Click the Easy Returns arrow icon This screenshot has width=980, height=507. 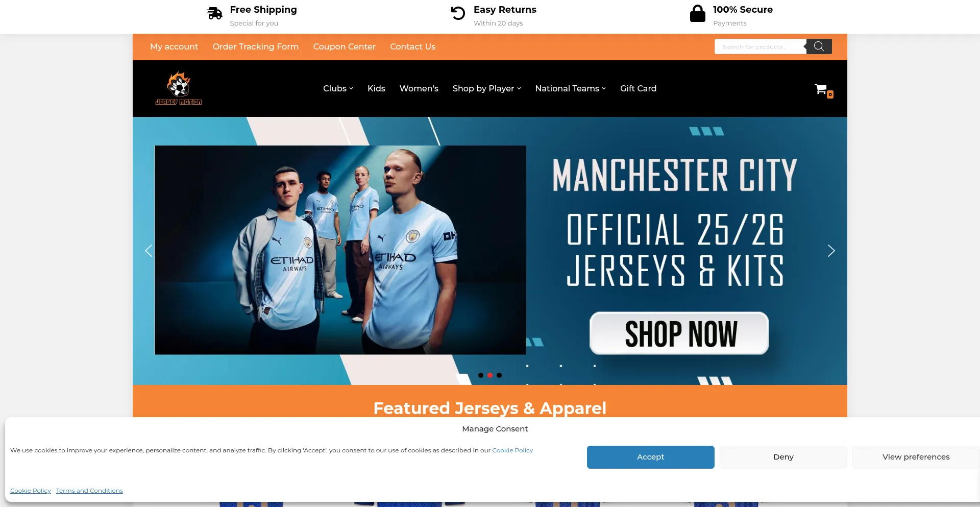point(458,13)
